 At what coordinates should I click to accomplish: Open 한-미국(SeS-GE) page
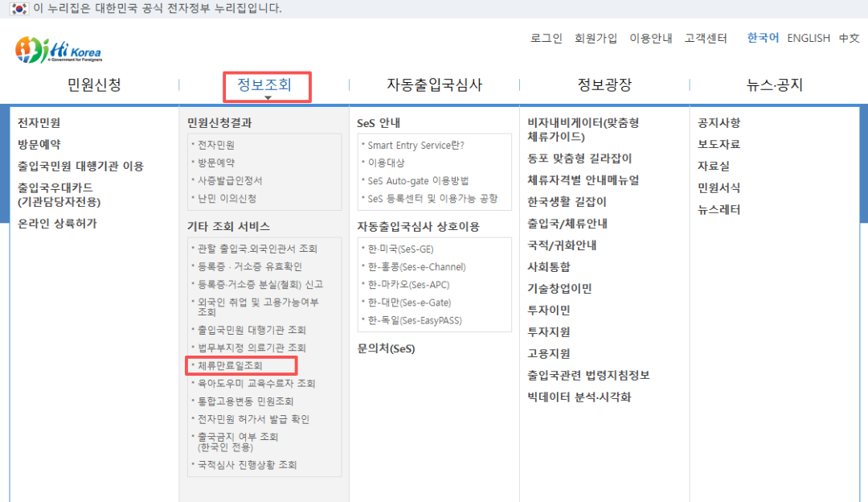pyautogui.click(x=400, y=249)
